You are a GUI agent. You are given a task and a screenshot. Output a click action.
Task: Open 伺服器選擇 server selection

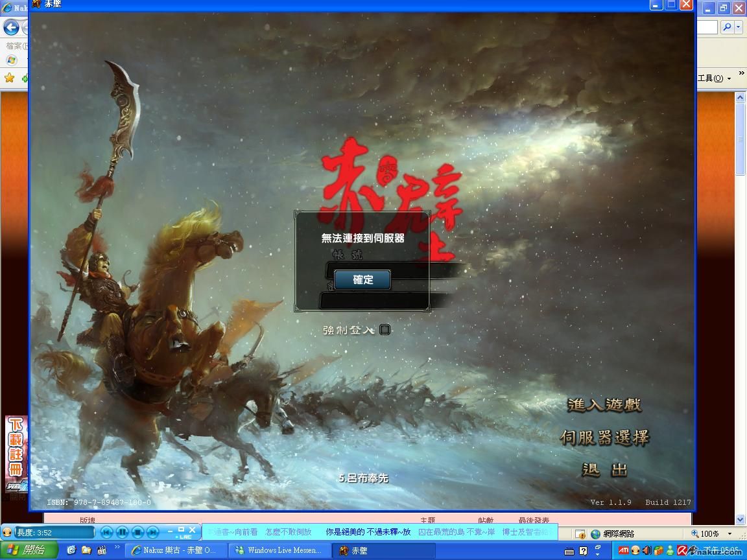pos(604,437)
